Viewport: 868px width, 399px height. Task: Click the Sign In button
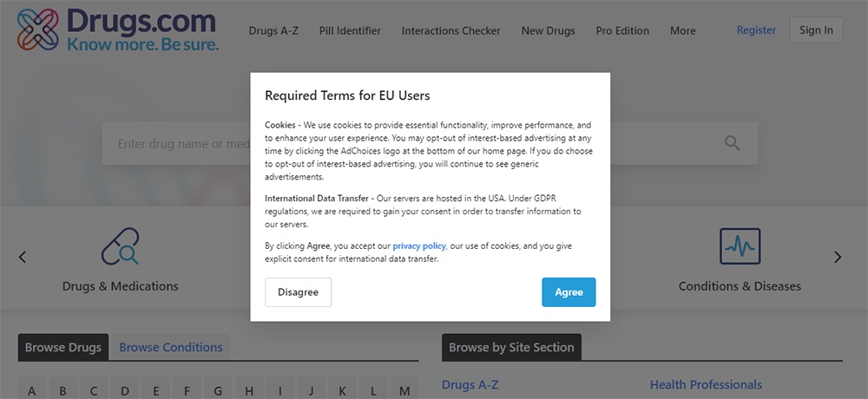[816, 29]
